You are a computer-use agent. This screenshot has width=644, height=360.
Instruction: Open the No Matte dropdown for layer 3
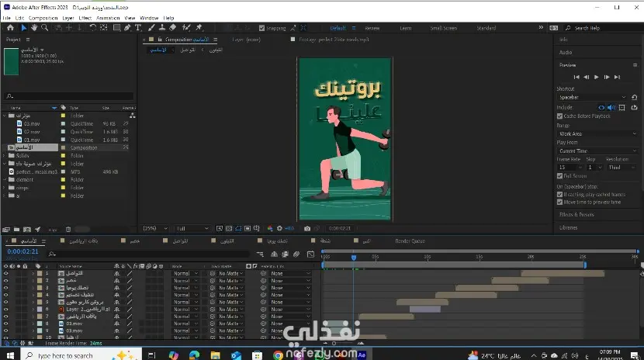230,288
